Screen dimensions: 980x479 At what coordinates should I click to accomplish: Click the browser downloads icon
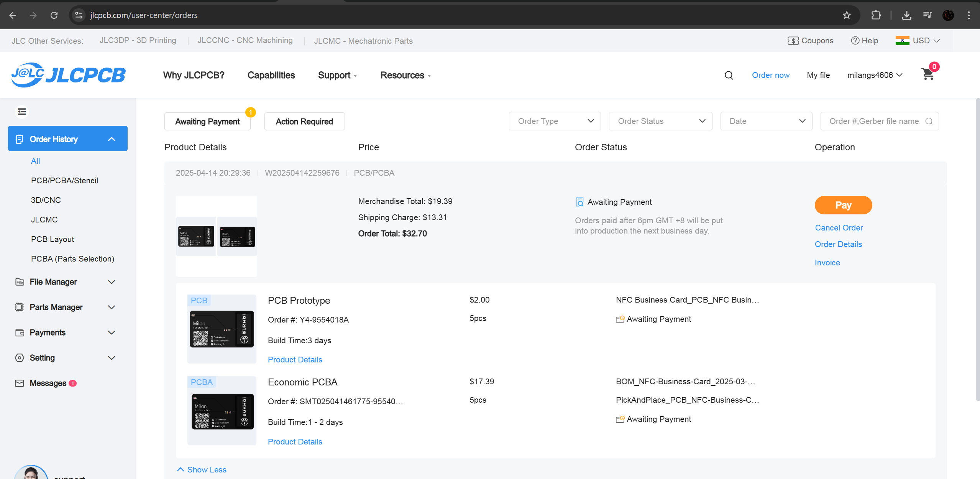[906, 15]
